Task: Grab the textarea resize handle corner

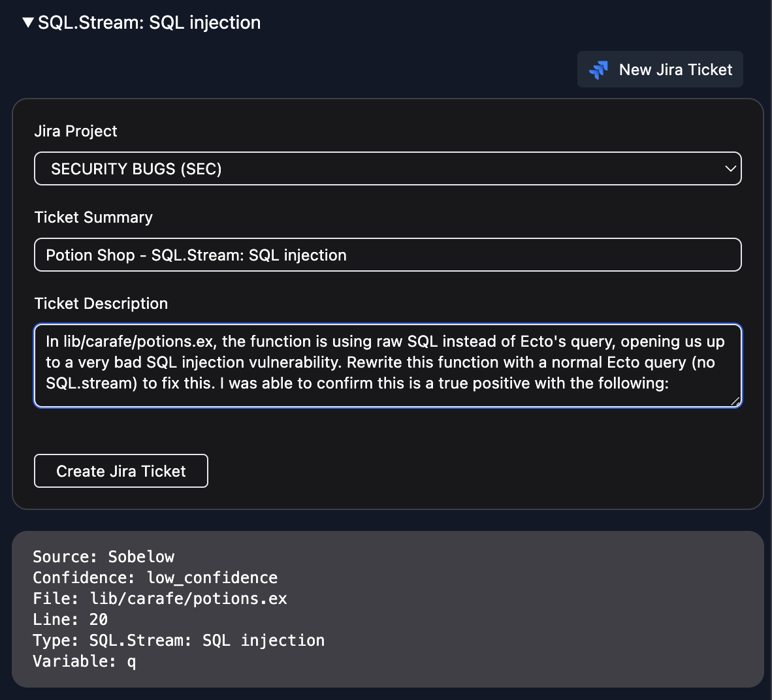Action: point(735,402)
